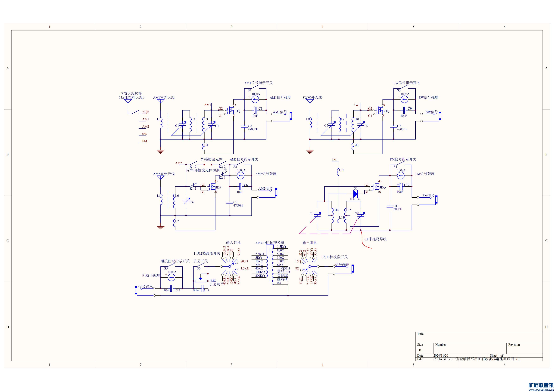
Task: Select the KPB-02 impedance transformer symbol
Action: [270, 265]
